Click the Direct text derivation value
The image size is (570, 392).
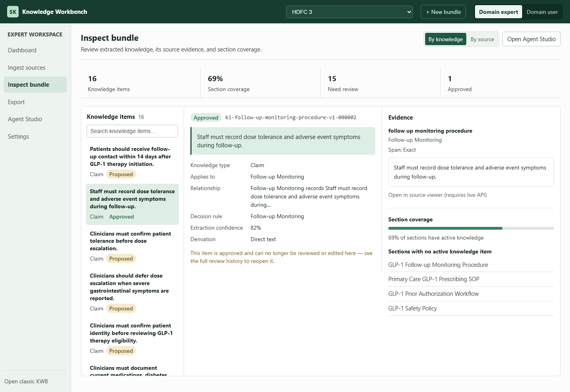tap(263, 239)
